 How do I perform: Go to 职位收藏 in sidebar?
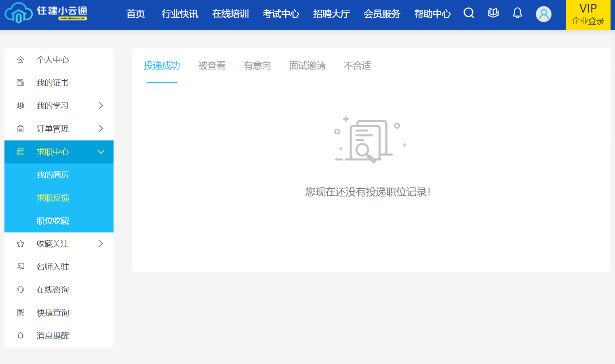point(53,221)
